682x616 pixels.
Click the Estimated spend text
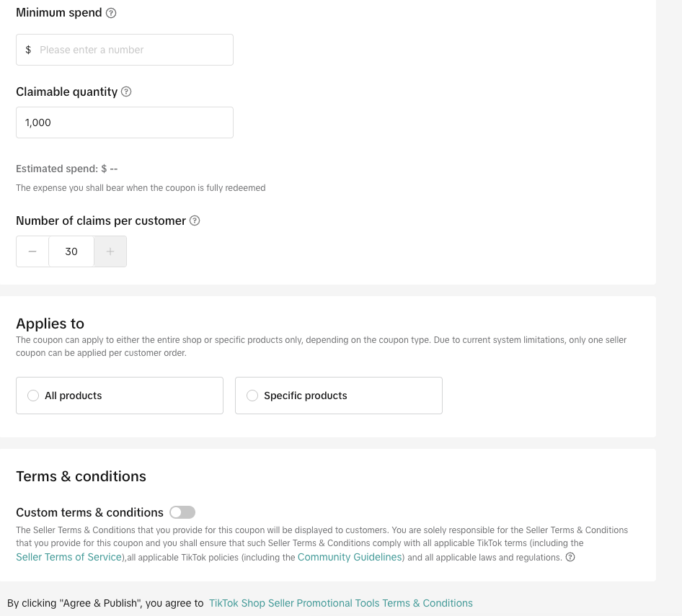pos(66,169)
